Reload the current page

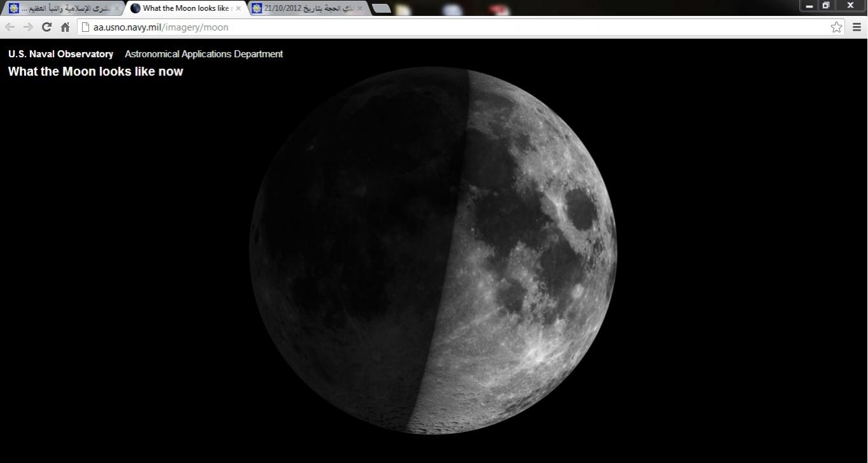[46, 27]
